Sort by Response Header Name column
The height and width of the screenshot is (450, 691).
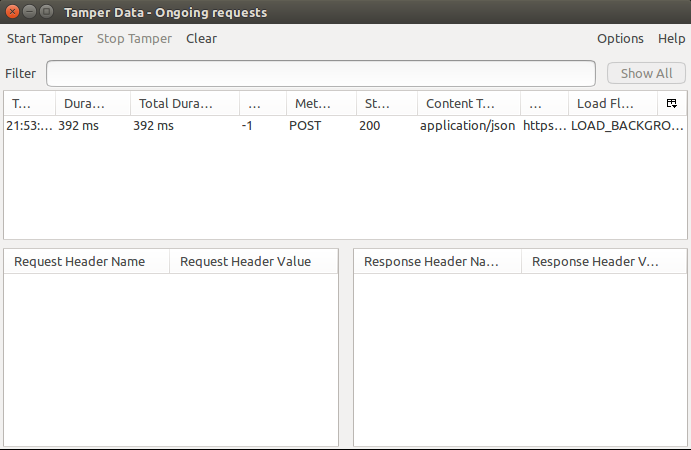(x=438, y=261)
